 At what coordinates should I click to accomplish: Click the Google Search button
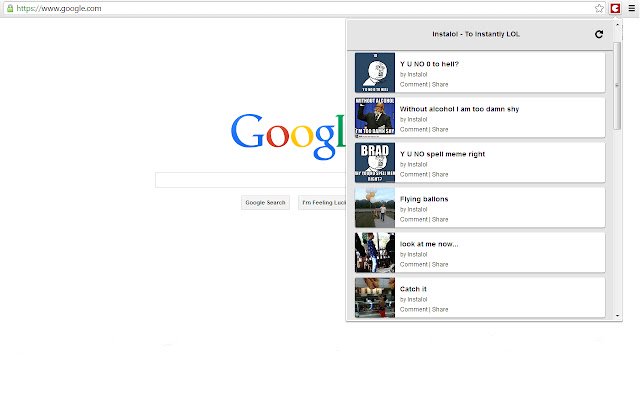pos(265,202)
